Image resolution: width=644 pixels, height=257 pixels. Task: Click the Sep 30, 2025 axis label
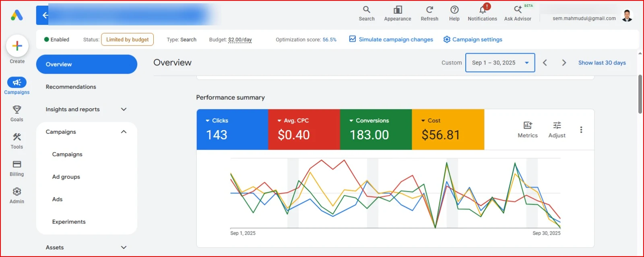547,233
